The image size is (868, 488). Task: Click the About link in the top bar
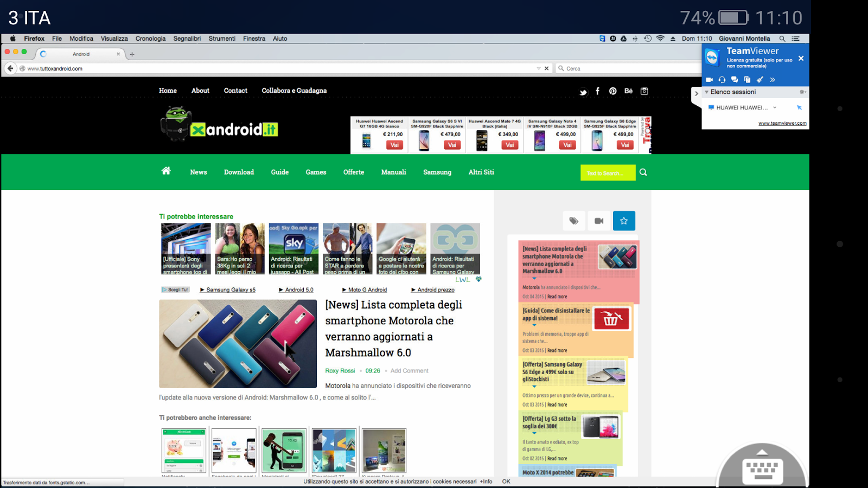coord(200,91)
